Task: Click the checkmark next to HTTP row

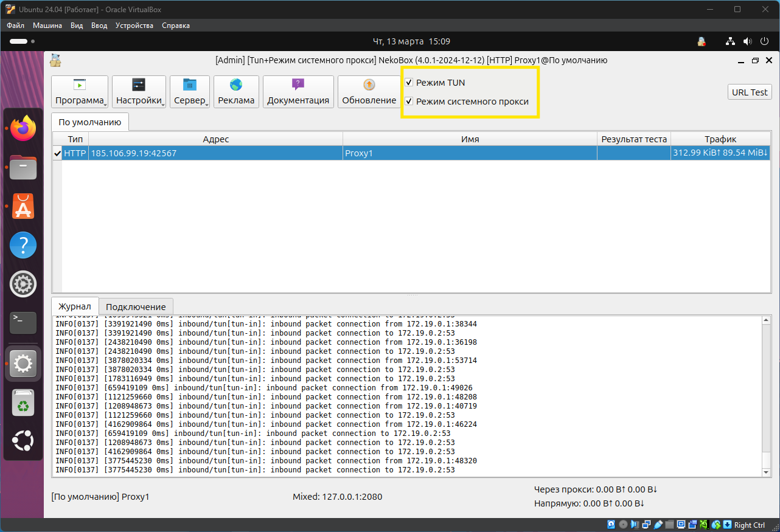Action: coord(57,153)
